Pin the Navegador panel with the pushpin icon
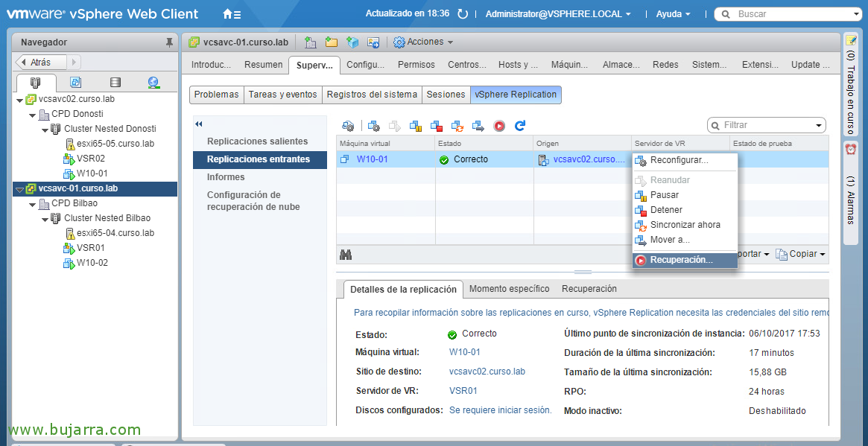The width and height of the screenshot is (868, 446). pyautogui.click(x=169, y=42)
